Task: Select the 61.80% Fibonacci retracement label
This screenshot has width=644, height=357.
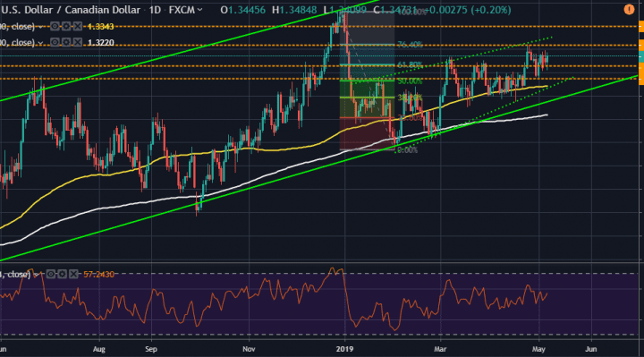Action: pos(410,65)
